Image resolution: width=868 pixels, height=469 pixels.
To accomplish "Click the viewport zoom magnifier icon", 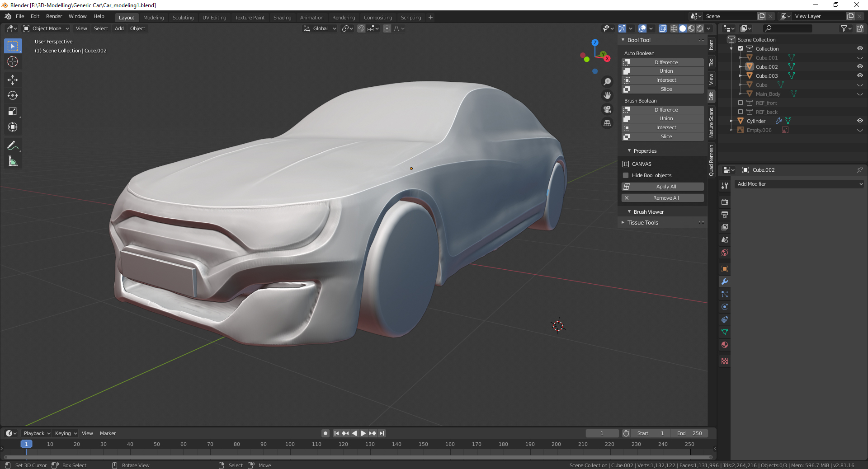I will (607, 82).
